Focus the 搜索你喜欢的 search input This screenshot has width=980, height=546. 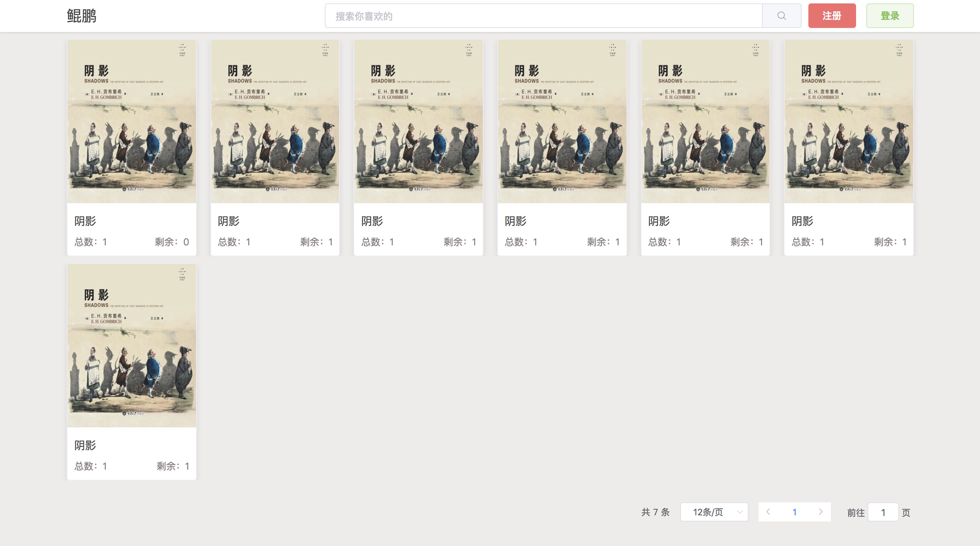543,16
